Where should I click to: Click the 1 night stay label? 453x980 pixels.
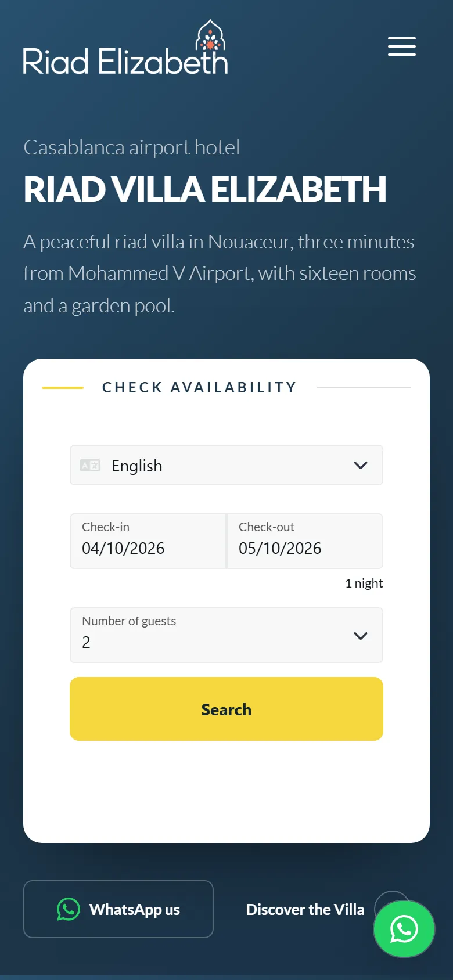pyautogui.click(x=364, y=583)
